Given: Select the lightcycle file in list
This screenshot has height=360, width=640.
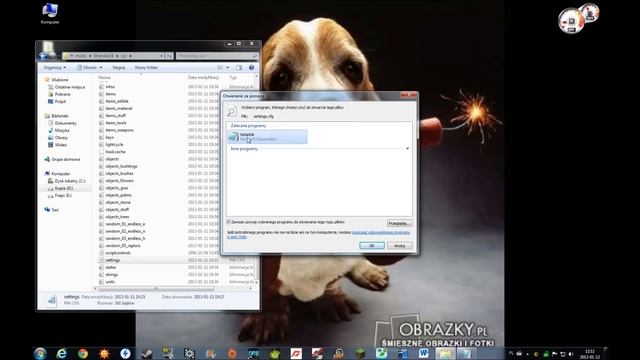Looking at the screenshot, I should pyautogui.click(x=114, y=144).
